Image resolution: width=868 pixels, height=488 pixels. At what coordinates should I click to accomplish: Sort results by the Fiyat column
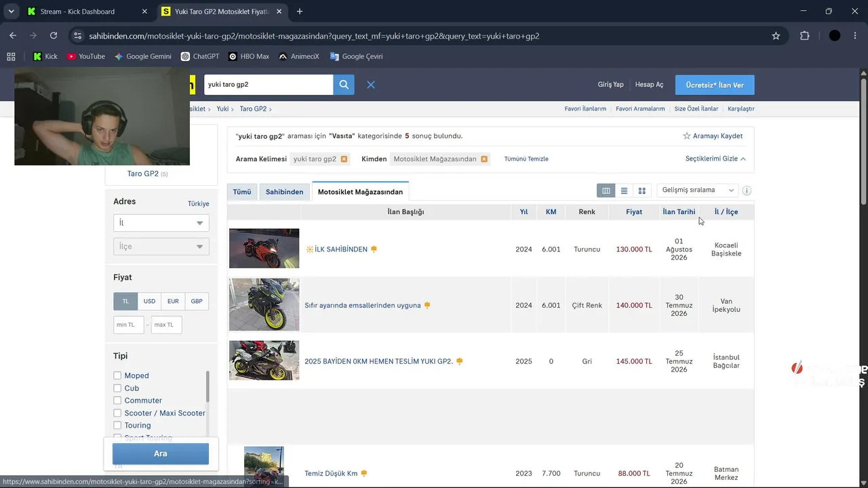[634, 212]
